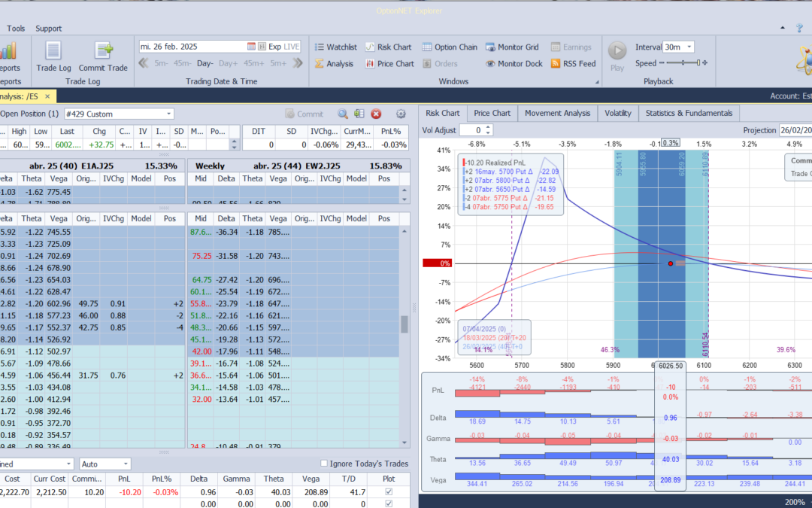This screenshot has height=508, width=812.
Task: Open the Analysis window from the ribbon
Action: (334, 64)
